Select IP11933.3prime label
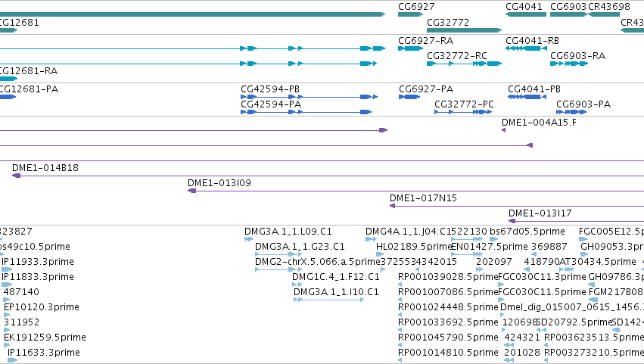644x364 pixels. (x=38, y=262)
